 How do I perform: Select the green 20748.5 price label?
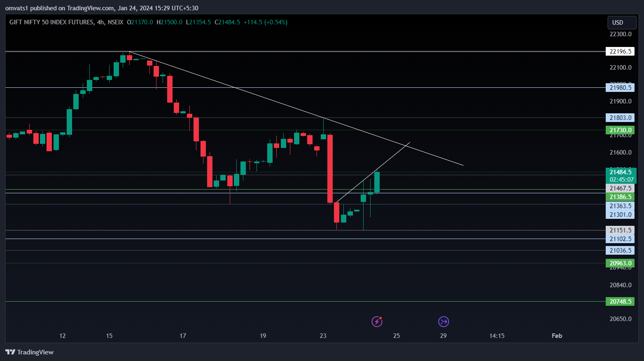pyautogui.click(x=620, y=302)
